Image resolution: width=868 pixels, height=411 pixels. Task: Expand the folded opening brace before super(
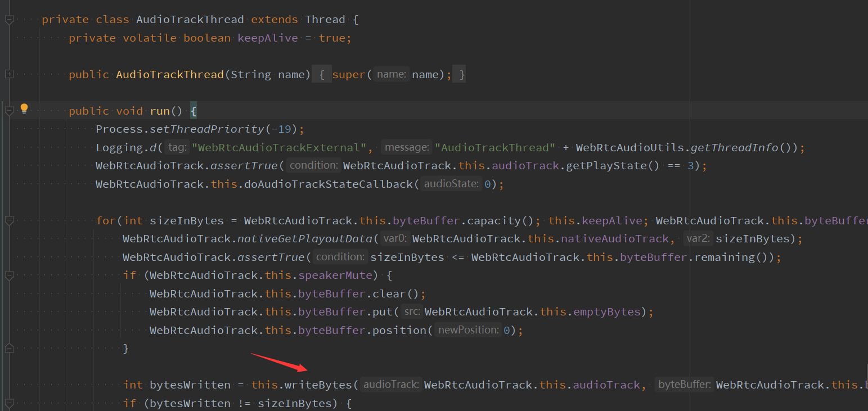(x=321, y=74)
